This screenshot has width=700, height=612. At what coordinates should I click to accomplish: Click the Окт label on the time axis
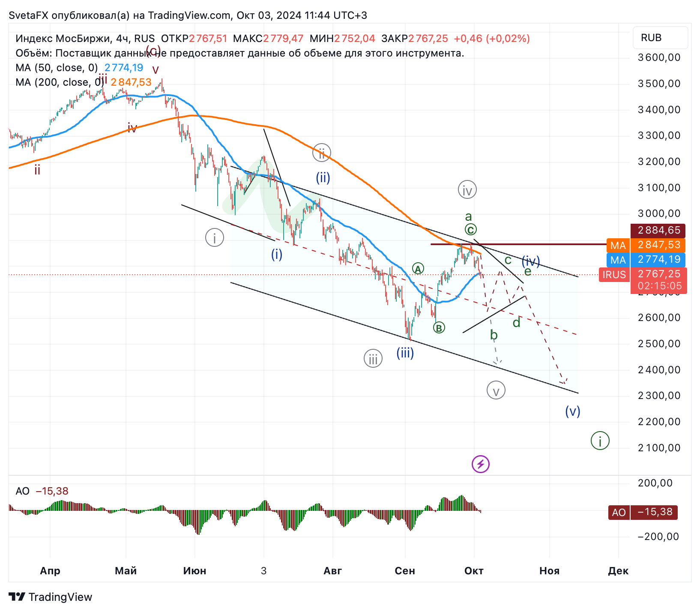(475, 571)
